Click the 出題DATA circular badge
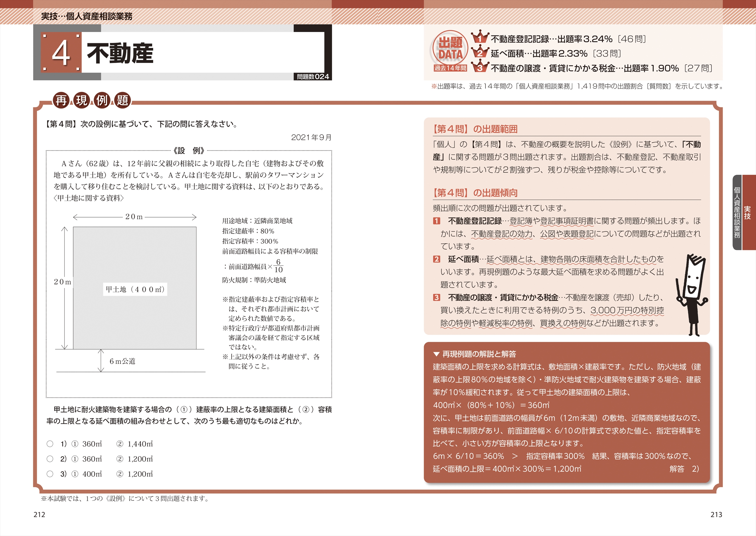The height and width of the screenshot is (536, 756). pyautogui.click(x=450, y=48)
